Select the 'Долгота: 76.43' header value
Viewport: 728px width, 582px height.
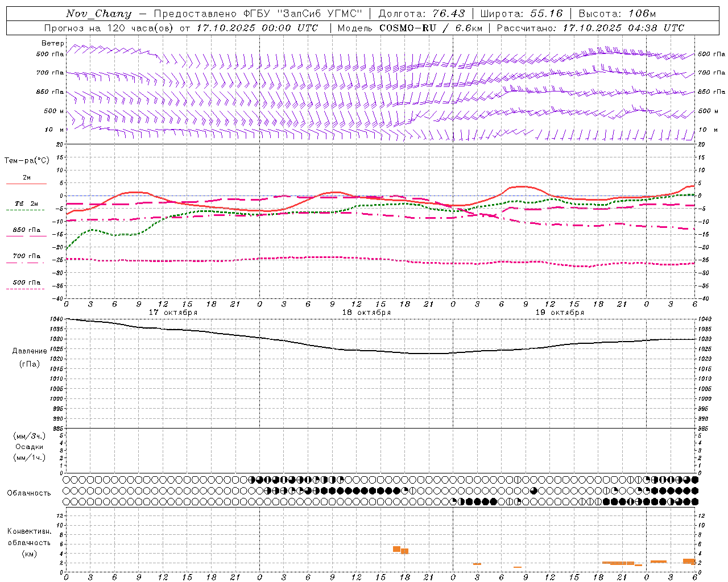click(421, 14)
